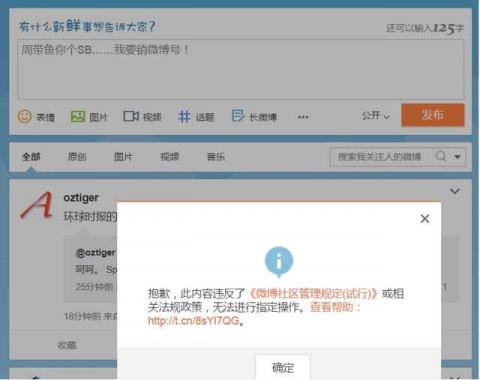
Task: Focus the post composer text area
Action: (240, 70)
